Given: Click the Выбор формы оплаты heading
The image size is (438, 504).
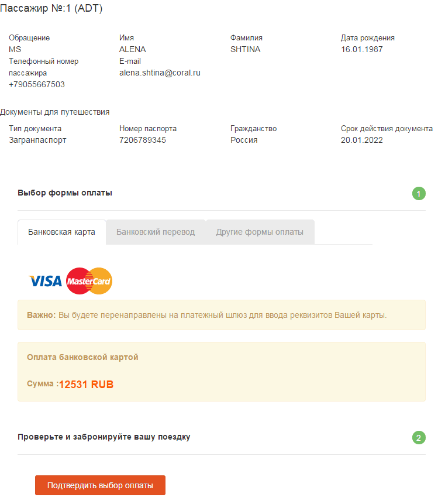Looking at the screenshot, I should click(x=65, y=193).
